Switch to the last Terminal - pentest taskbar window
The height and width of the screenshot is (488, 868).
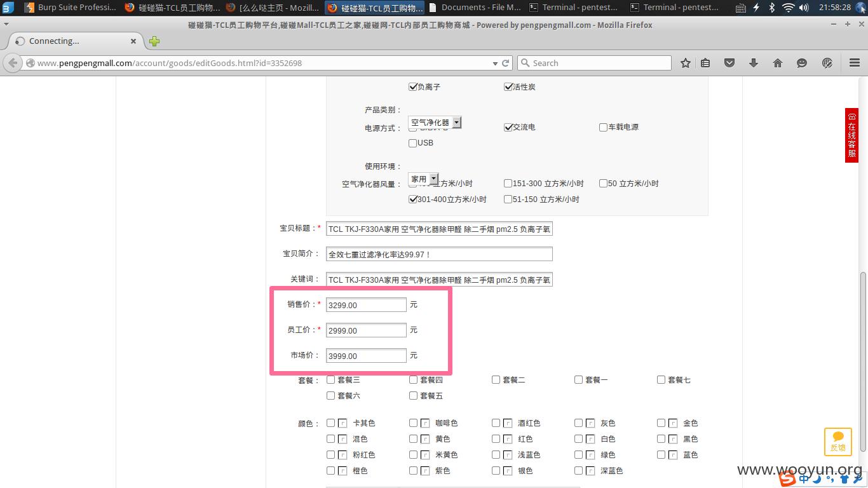coord(675,8)
